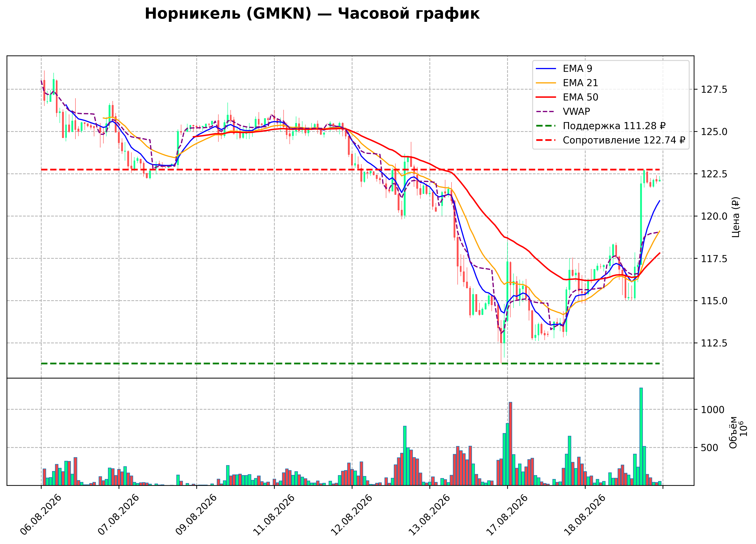Click the 125.0 price axis label
The width and height of the screenshot is (756, 544).
tap(714, 132)
